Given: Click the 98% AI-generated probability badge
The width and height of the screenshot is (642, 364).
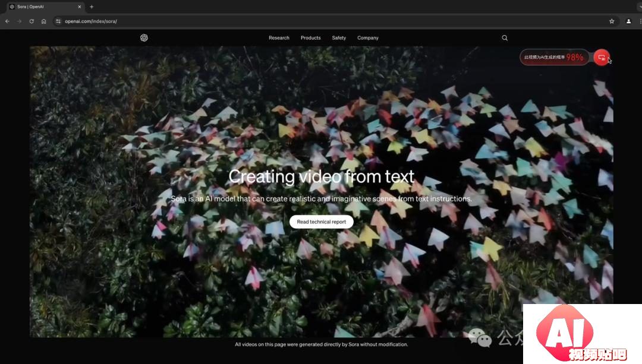Looking at the screenshot, I should pos(554,57).
